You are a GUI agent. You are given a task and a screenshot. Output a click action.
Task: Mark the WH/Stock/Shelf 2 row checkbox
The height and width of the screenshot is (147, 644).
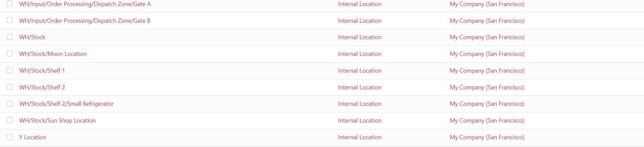point(10,87)
